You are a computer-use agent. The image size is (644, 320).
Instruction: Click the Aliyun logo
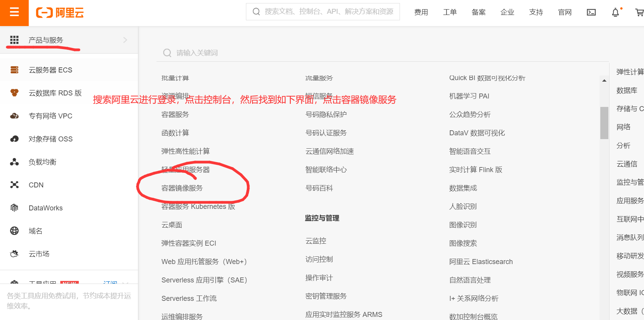click(x=60, y=13)
